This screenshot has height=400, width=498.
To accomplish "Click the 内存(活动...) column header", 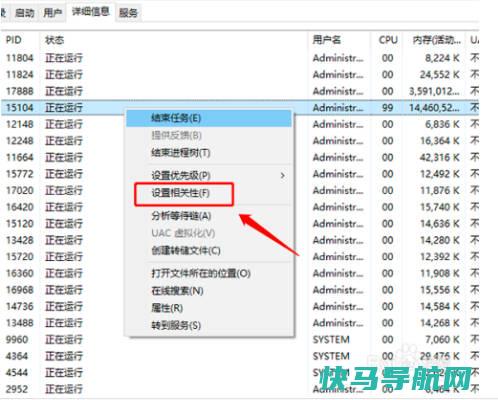I will [436, 40].
